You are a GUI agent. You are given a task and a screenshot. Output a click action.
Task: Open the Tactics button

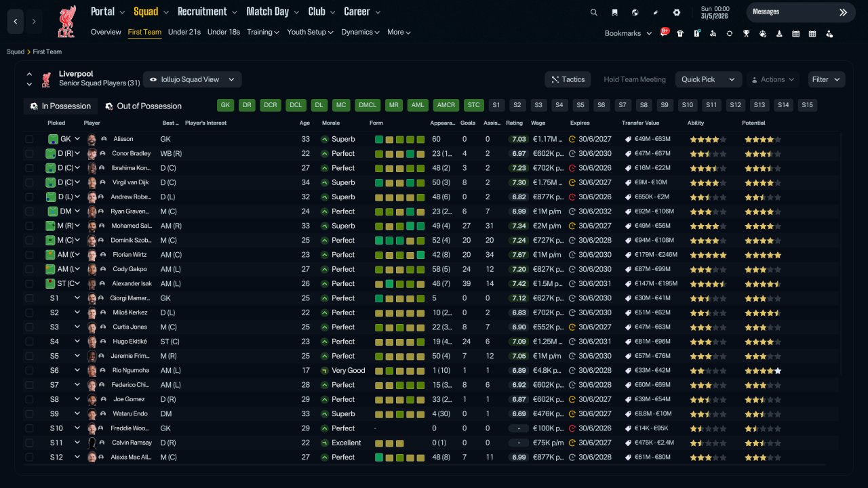568,79
